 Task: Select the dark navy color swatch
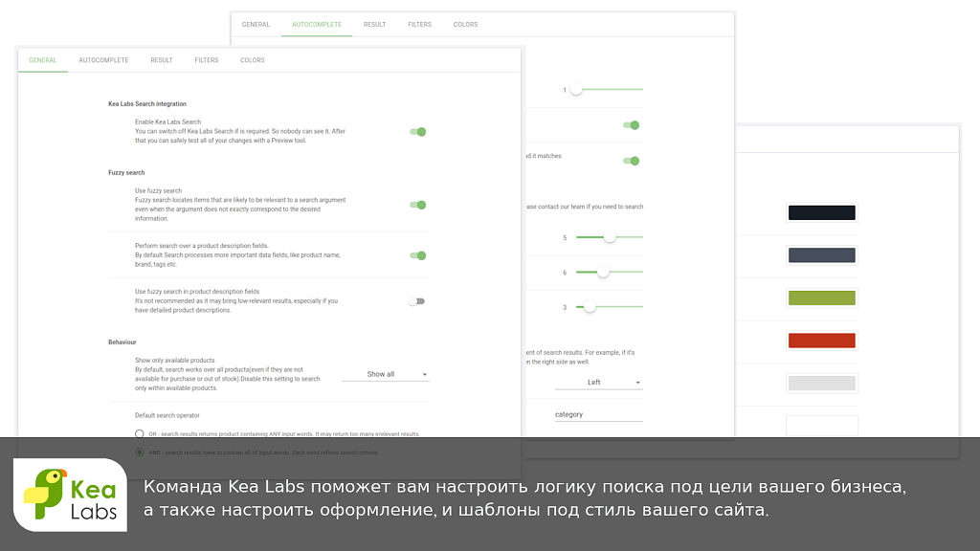(821, 255)
